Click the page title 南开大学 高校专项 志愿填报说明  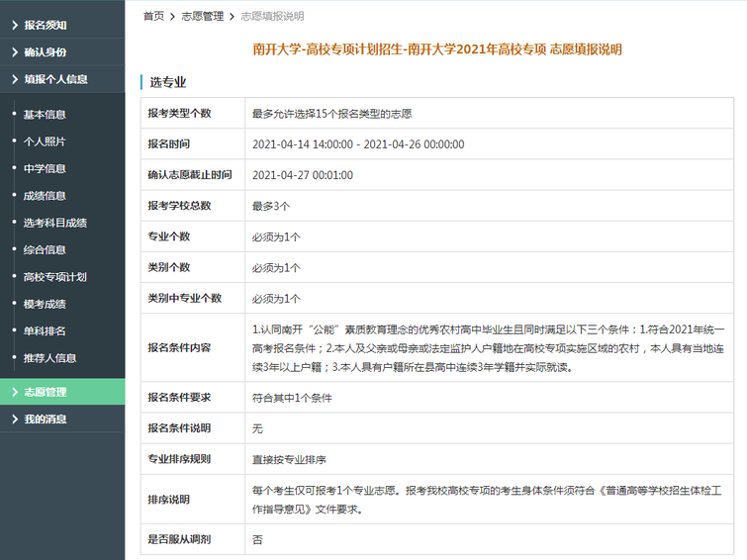click(437, 49)
